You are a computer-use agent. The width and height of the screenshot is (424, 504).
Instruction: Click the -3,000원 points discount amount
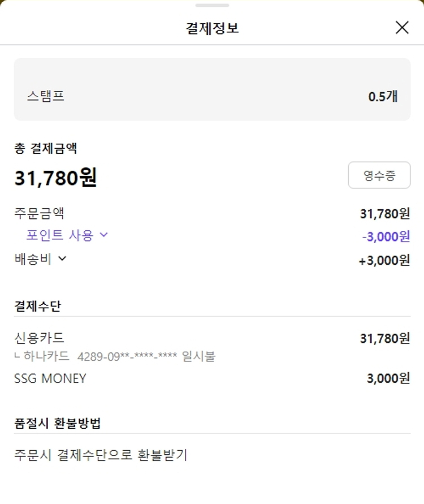click(x=386, y=236)
